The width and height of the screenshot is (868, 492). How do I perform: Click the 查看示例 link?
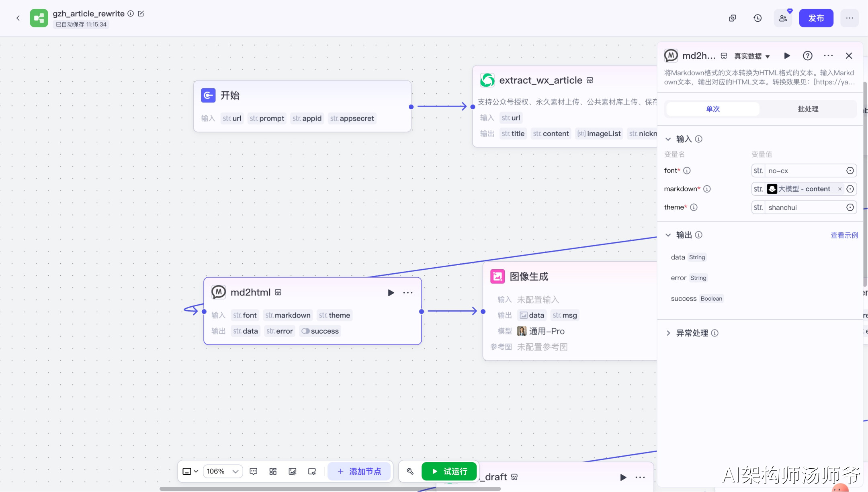point(844,235)
